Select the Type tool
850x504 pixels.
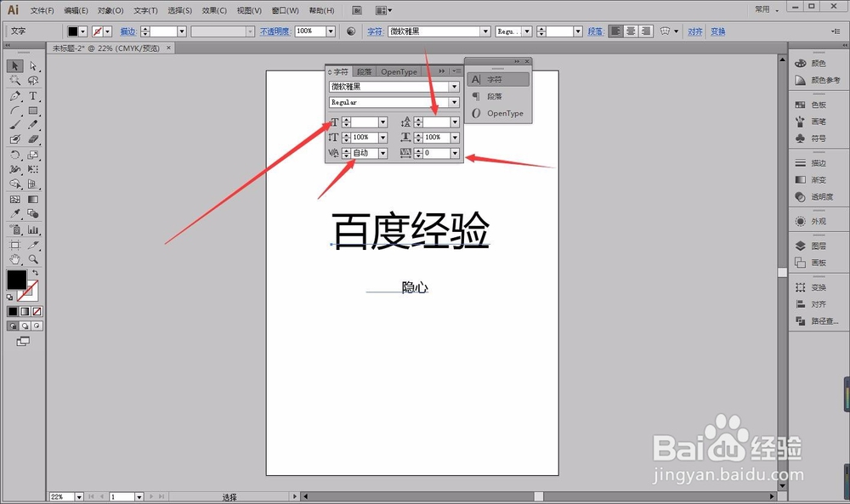33,96
